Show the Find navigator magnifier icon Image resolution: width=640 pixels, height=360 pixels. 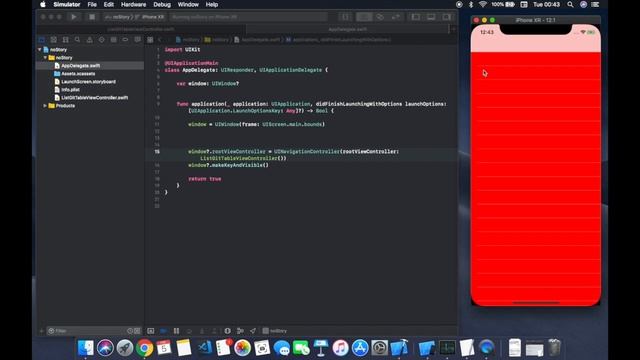[x=77, y=40]
